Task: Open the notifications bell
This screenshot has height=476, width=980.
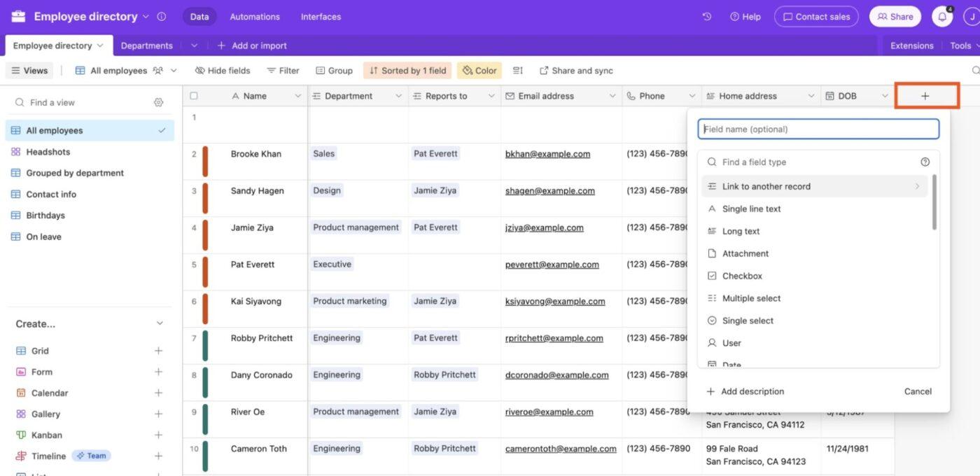Action: (941, 15)
